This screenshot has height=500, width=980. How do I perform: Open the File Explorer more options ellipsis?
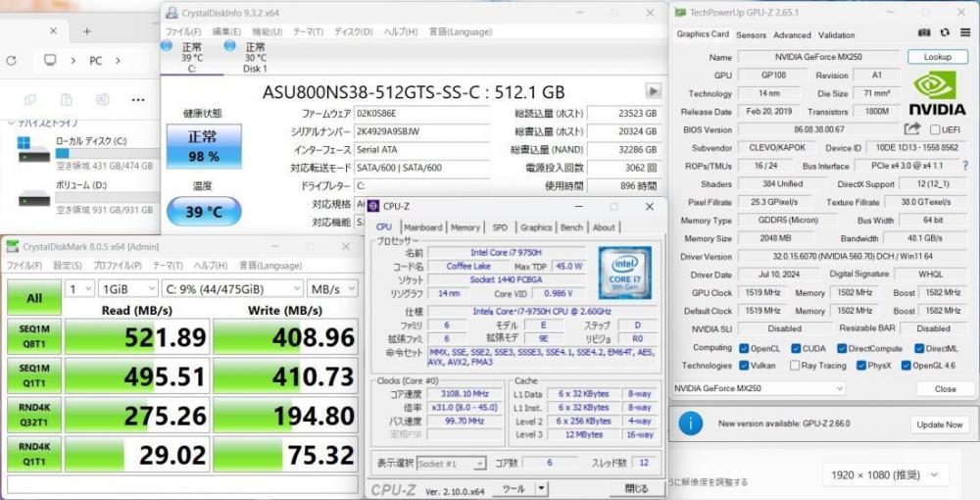[x=137, y=99]
